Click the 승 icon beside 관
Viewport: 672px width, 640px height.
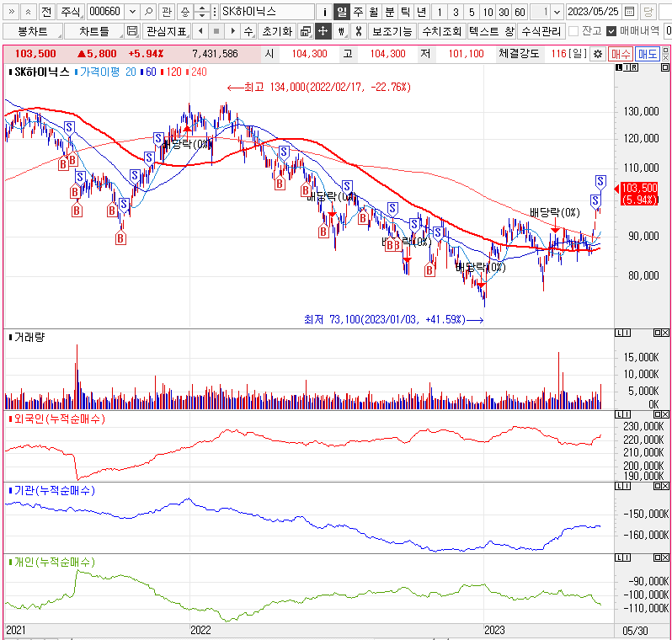tap(184, 12)
